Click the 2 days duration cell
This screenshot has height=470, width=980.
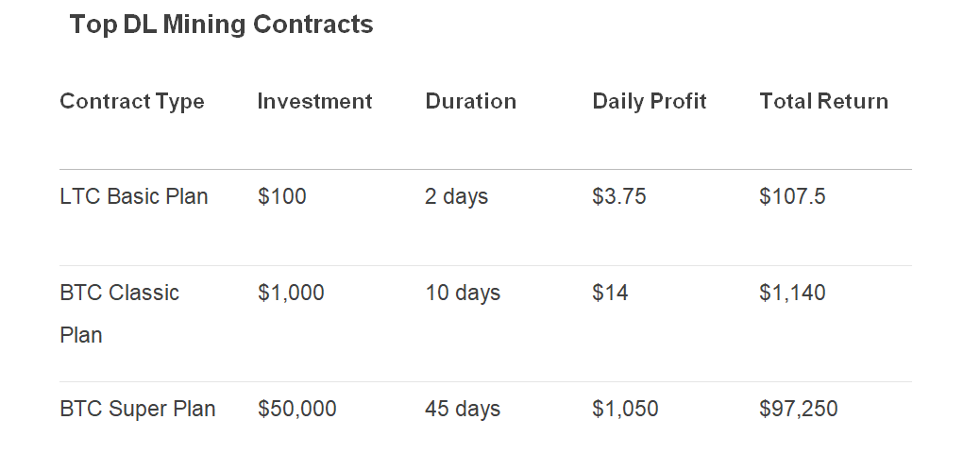456,196
